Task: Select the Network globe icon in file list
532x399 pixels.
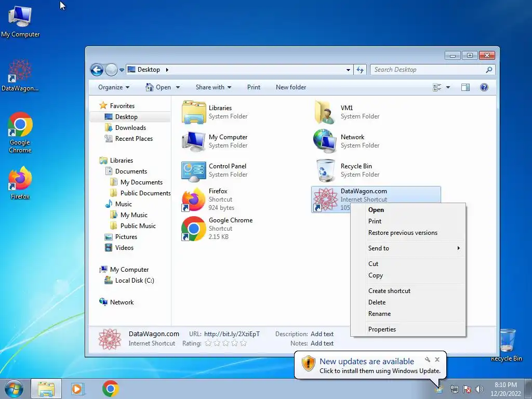Action: click(325, 141)
